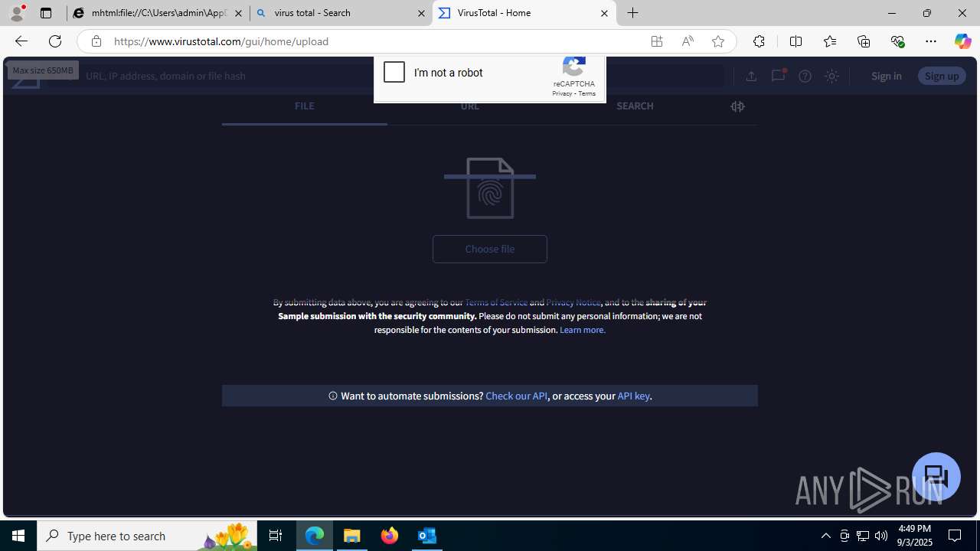Open the reCAPTCHA Privacy link

click(x=562, y=93)
